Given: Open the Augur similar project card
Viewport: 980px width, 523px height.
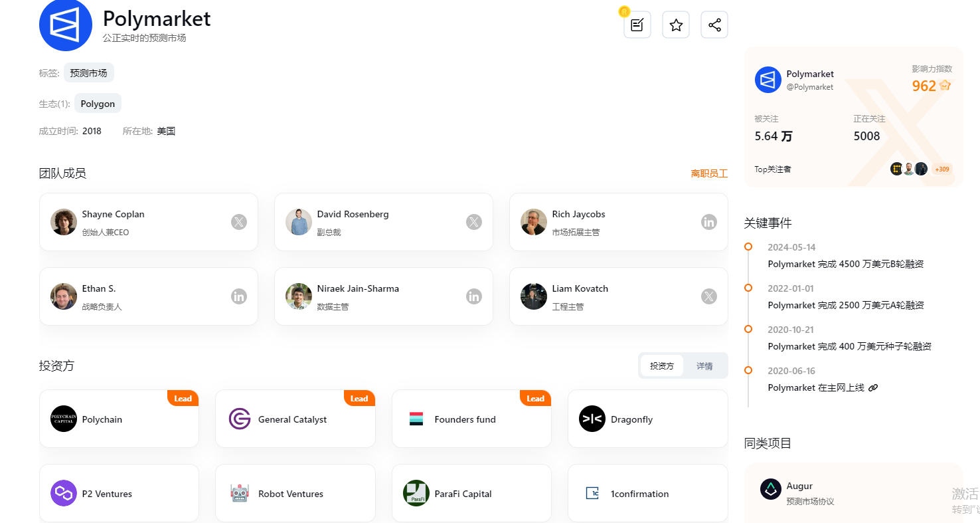Looking at the screenshot, I should 853,493.
